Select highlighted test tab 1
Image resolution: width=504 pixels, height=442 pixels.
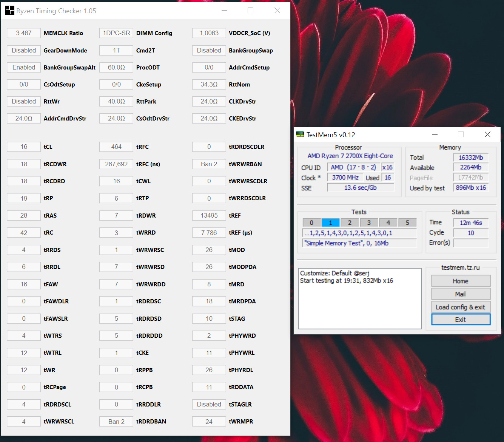[x=331, y=223]
